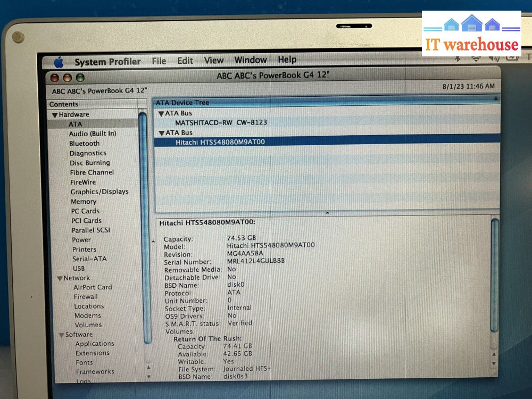Select AirPort Card under Network

(93, 287)
